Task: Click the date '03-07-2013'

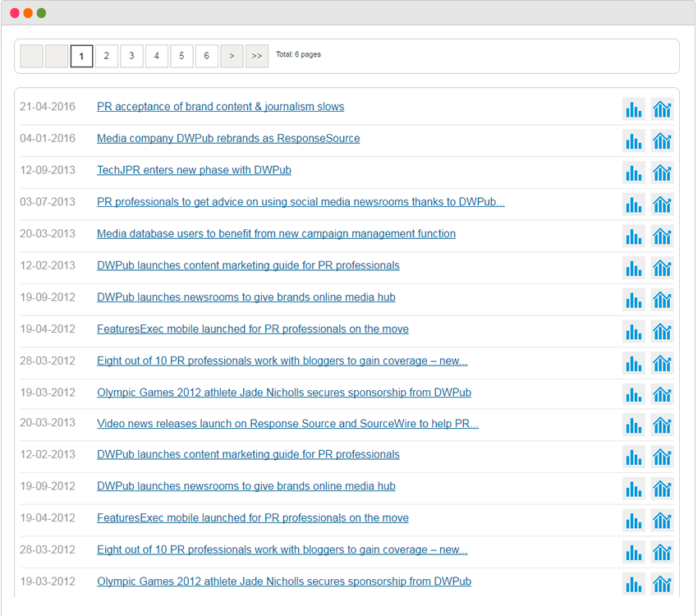Action: pyautogui.click(x=48, y=202)
